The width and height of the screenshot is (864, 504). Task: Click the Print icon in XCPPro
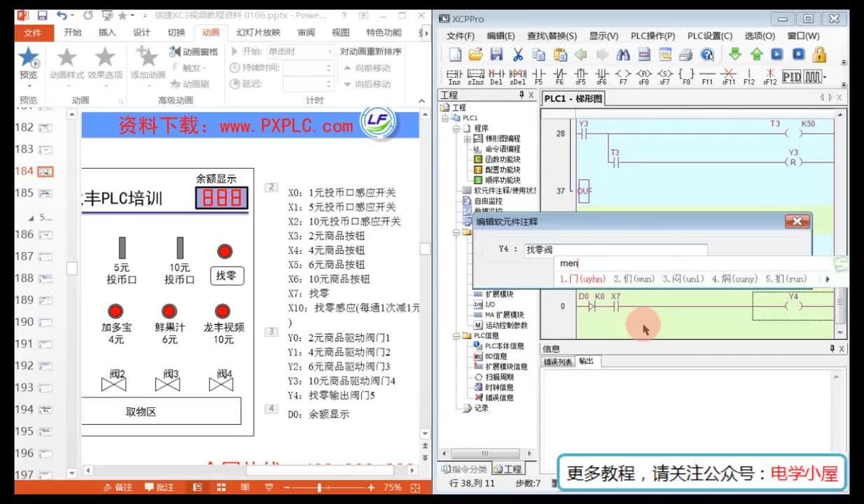click(686, 55)
